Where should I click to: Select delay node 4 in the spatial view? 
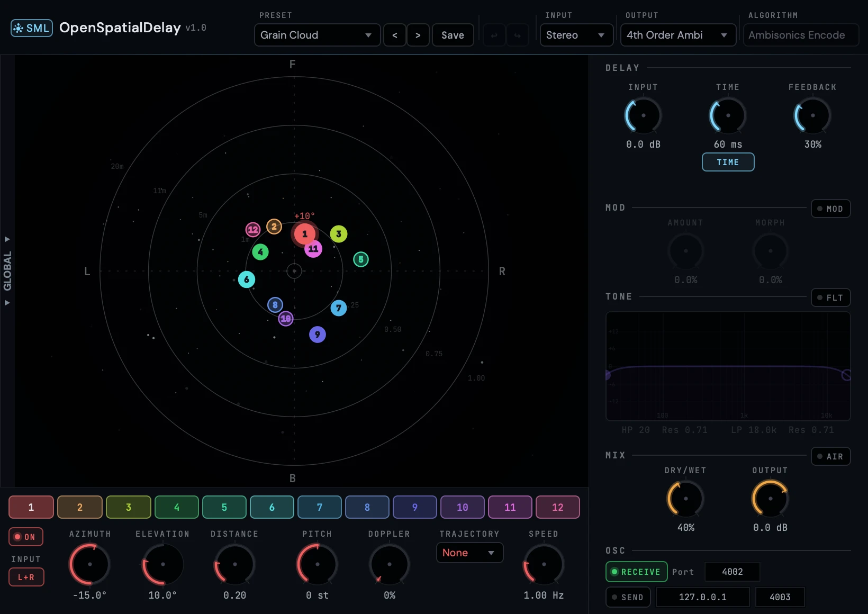click(x=260, y=252)
